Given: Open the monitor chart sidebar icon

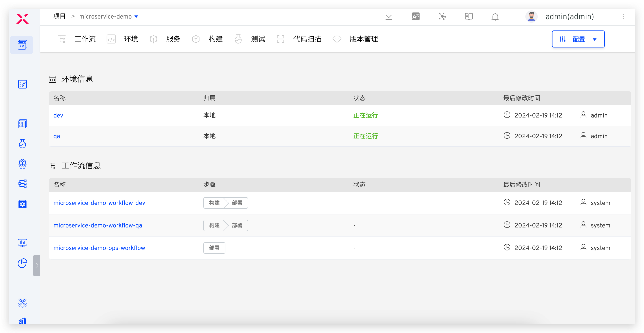Looking at the screenshot, I should click(22, 243).
